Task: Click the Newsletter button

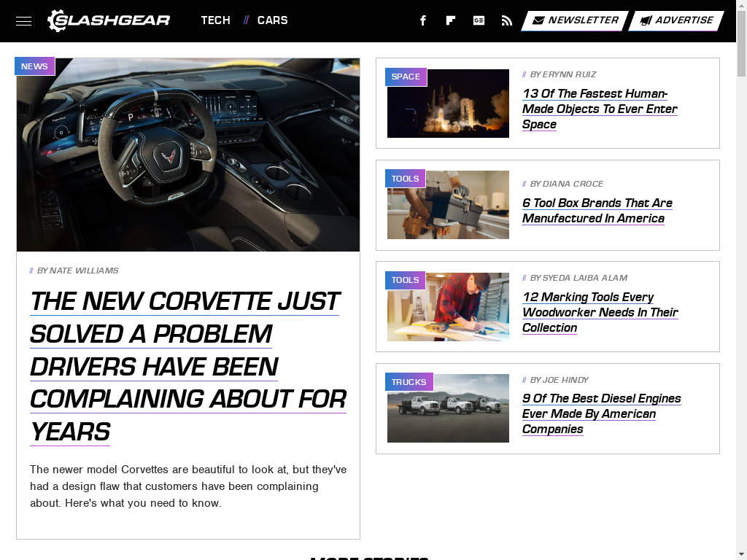Action: [x=575, y=20]
